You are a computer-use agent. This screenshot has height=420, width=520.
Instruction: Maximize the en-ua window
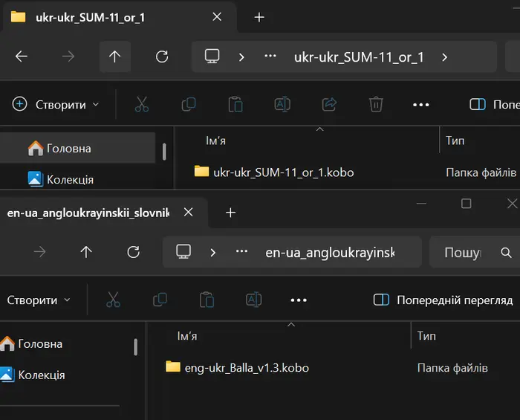467,204
